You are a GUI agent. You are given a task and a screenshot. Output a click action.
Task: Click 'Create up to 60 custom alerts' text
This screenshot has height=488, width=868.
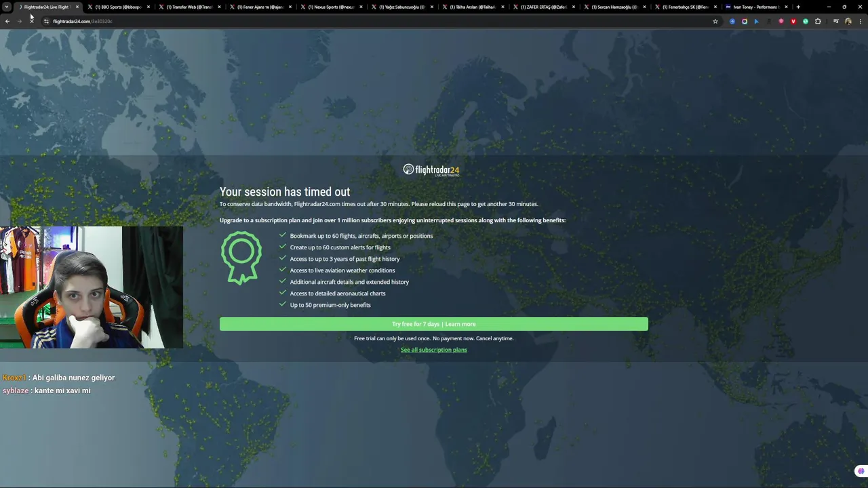pyautogui.click(x=340, y=247)
